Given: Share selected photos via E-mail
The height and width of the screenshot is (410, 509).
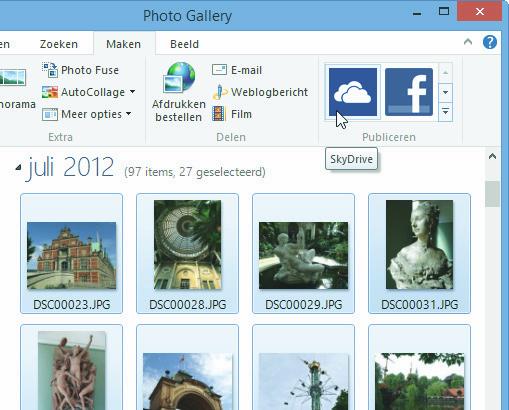Looking at the screenshot, I should [237, 70].
